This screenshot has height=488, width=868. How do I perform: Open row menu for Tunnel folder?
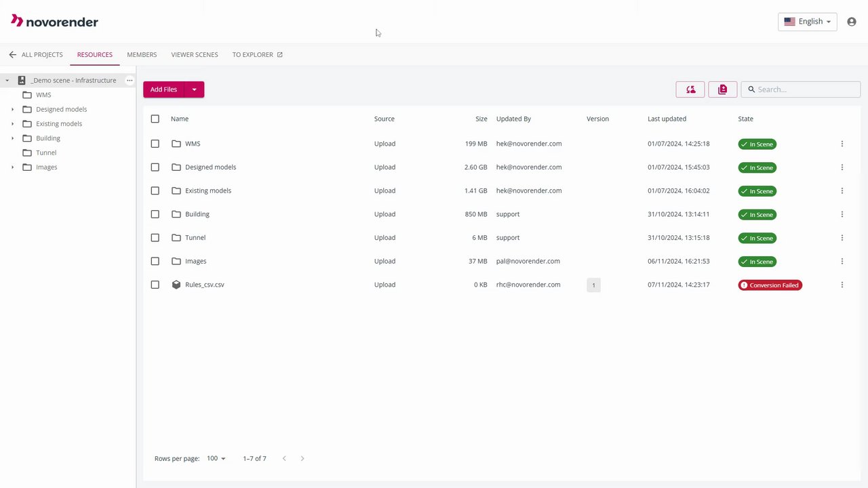coord(842,238)
